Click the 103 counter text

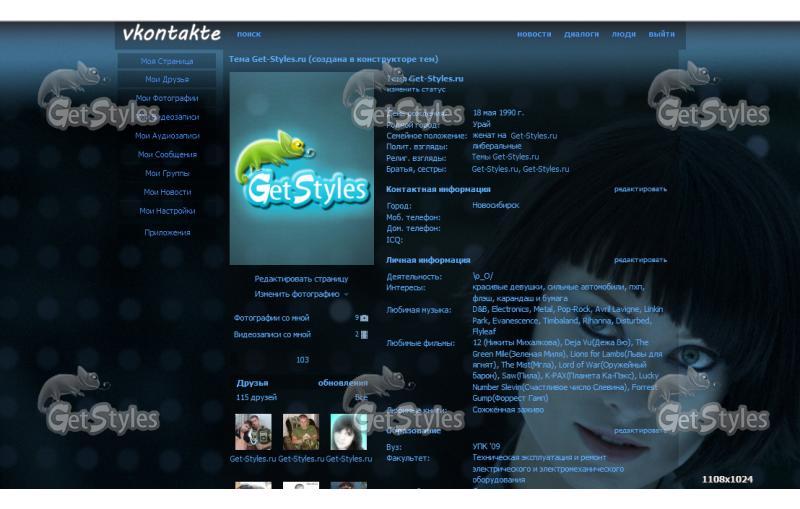[x=302, y=360]
